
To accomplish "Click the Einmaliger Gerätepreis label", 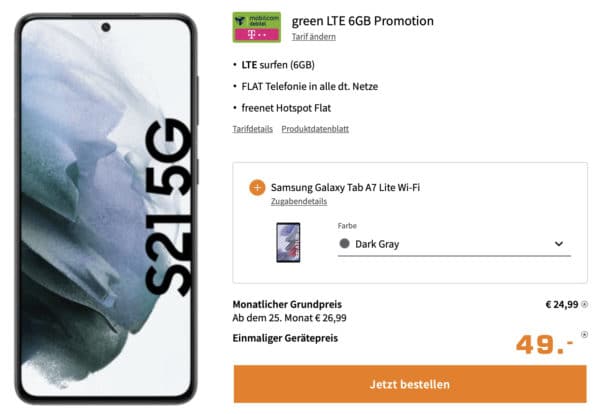I will tap(285, 338).
